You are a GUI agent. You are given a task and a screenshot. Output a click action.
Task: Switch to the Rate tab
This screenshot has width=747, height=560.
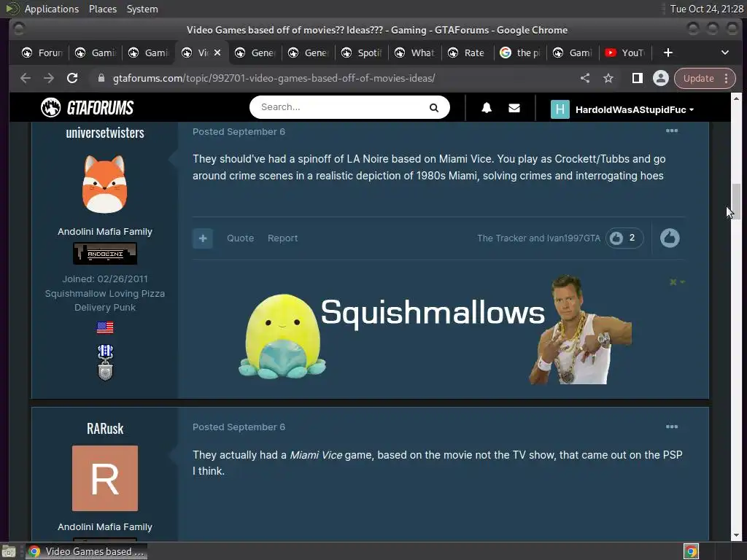(x=467, y=52)
